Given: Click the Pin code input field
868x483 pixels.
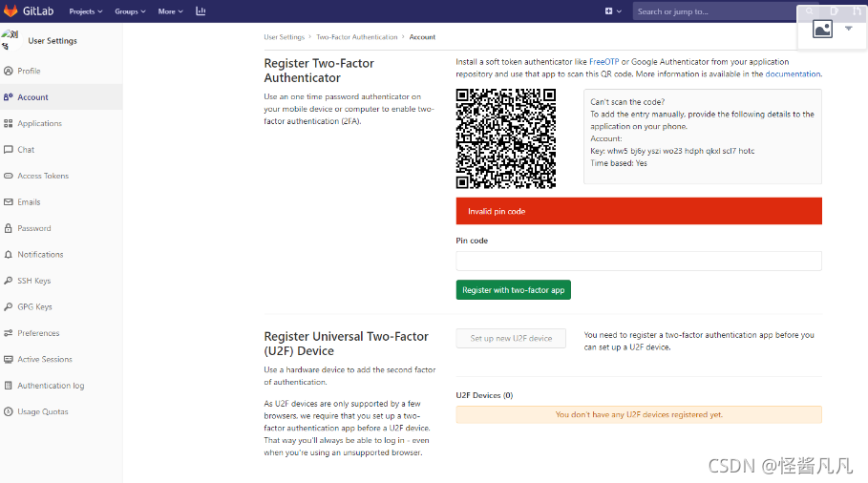Looking at the screenshot, I should (639, 262).
